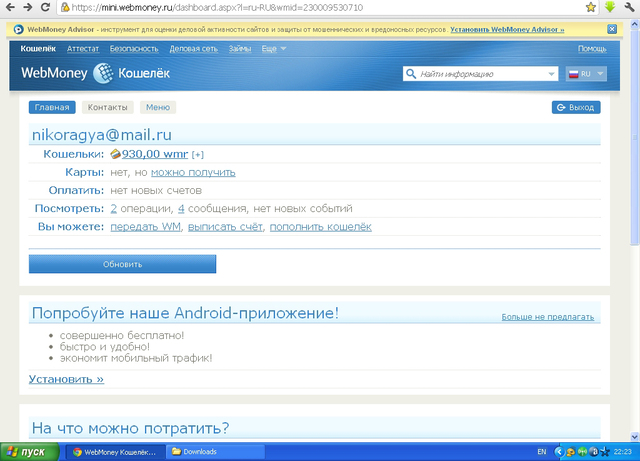640x461 pixels.
Task: Open the 930,00 wmr wallet link
Action: (155, 154)
